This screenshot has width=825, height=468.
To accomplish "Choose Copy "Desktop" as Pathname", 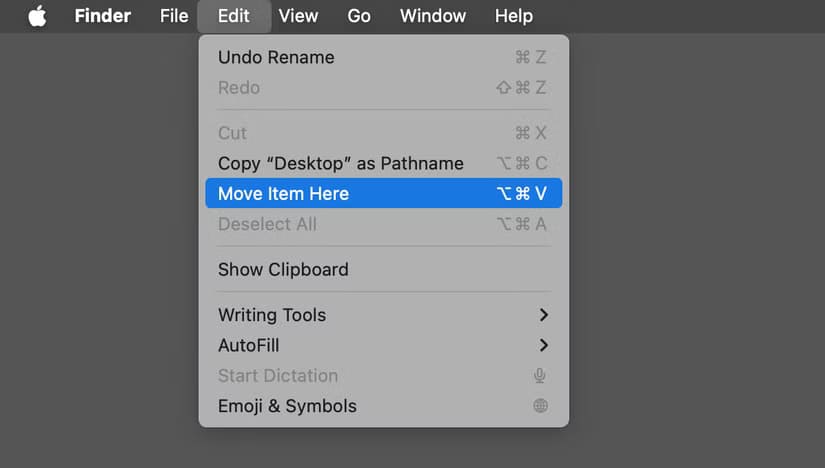I will coord(384,163).
